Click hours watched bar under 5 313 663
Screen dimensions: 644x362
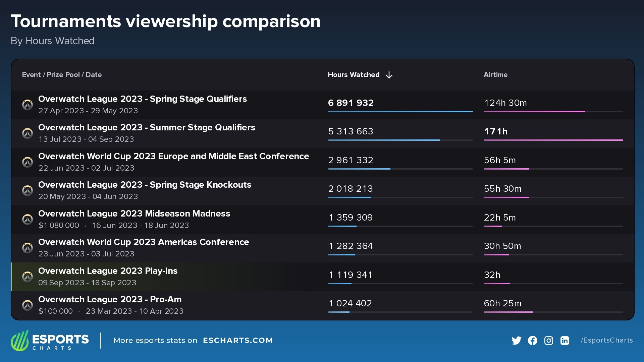(x=400, y=140)
